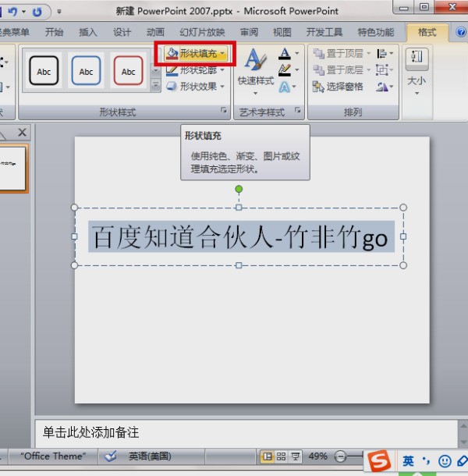Click the Sogou input method S icon
Image resolution: width=468 pixels, height=476 pixels.
[x=380, y=461]
